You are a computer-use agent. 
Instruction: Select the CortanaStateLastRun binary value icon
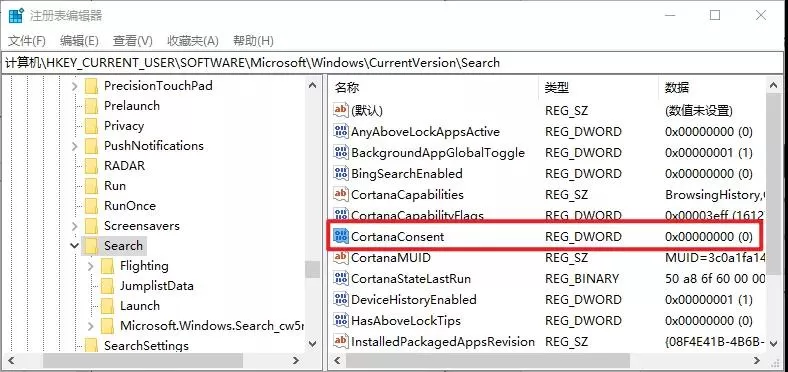pyautogui.click(x=341, y=278)
